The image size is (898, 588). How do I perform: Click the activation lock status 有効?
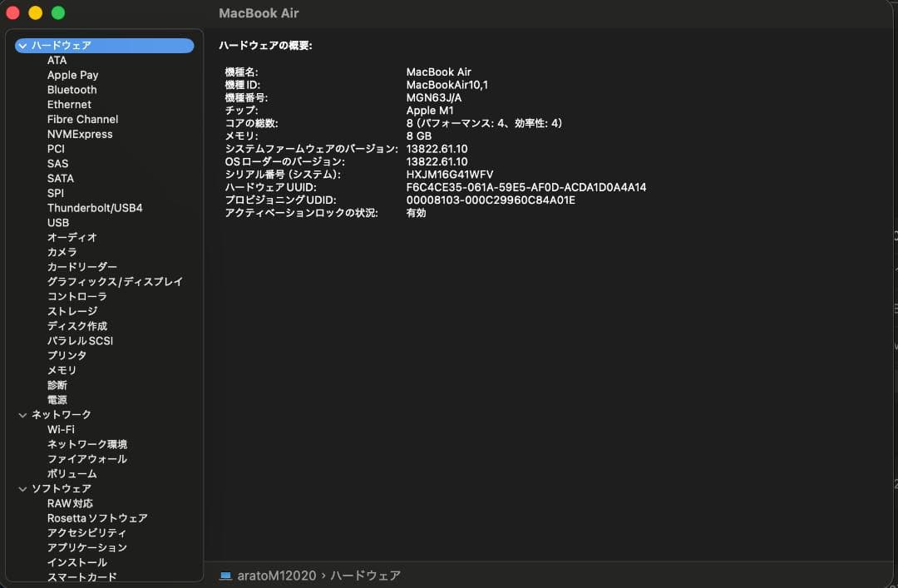click(416, 213)
